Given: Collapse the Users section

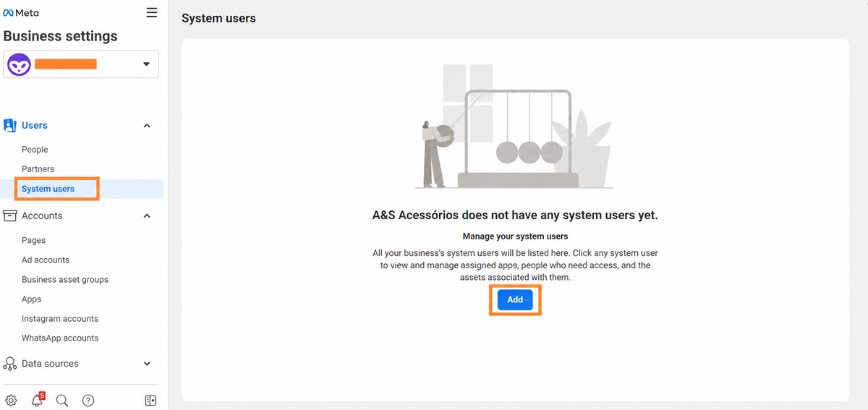Looking at the screenshot, I should click(147, 126).
